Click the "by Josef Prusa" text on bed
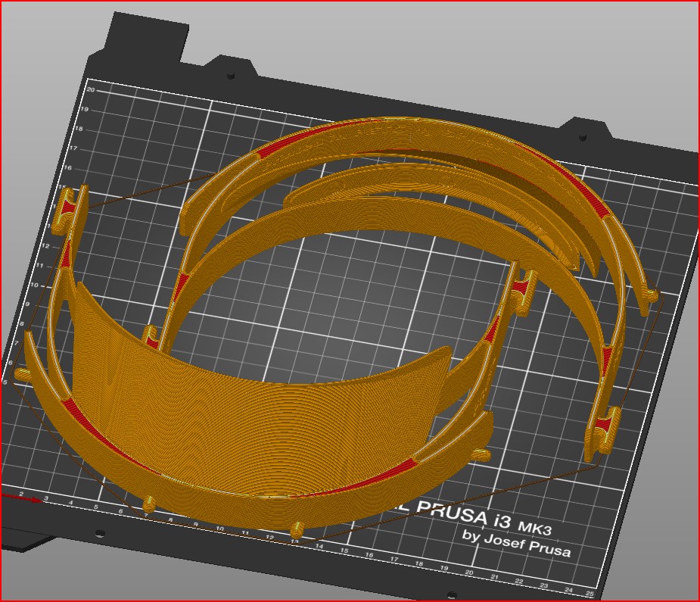Viewport: 700px width, 602px height. coord(517,543)
